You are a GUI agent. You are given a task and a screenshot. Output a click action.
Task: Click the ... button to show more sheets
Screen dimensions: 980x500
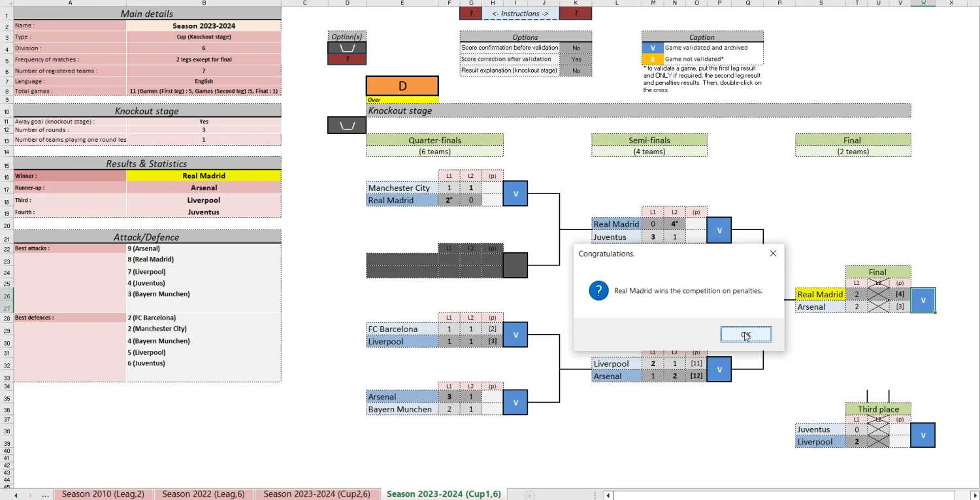(45, 495)
